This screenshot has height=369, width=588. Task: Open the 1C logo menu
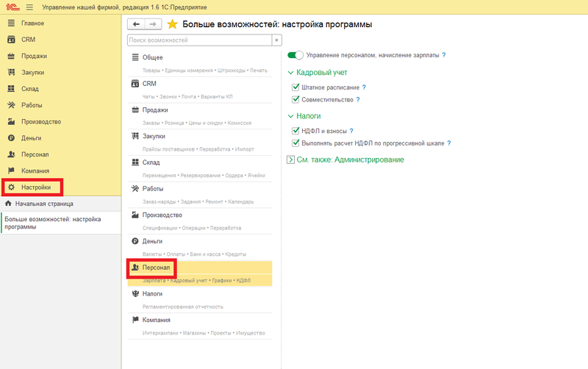(x=12, y=7)
